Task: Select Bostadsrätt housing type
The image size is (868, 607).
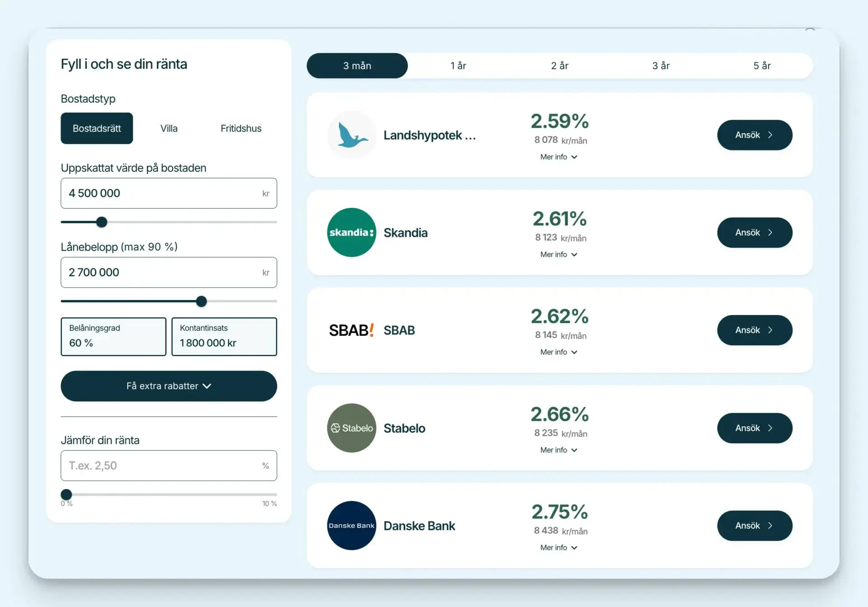Action: point(97,128)
